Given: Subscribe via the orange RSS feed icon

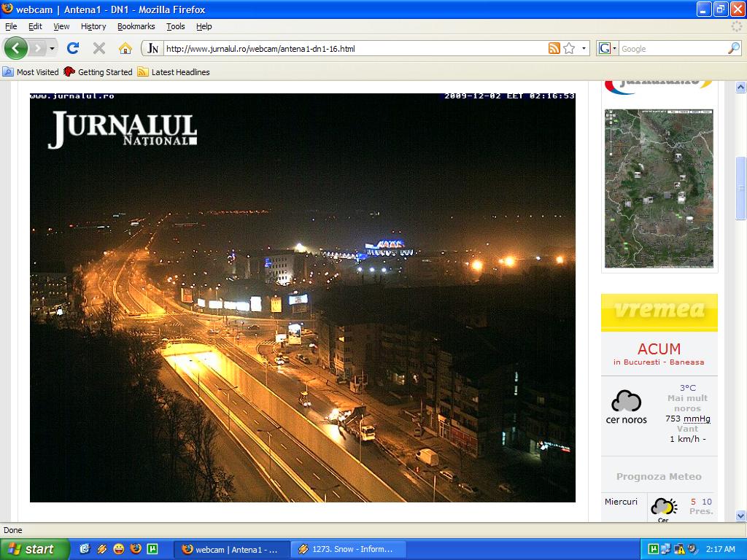Looking at the screenshot, I should click(554, 48).
